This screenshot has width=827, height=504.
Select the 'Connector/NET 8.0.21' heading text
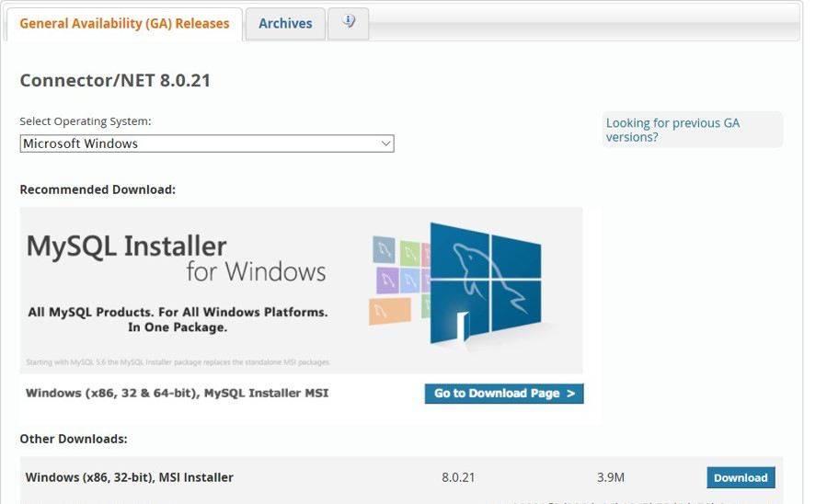tap(115, 80)
